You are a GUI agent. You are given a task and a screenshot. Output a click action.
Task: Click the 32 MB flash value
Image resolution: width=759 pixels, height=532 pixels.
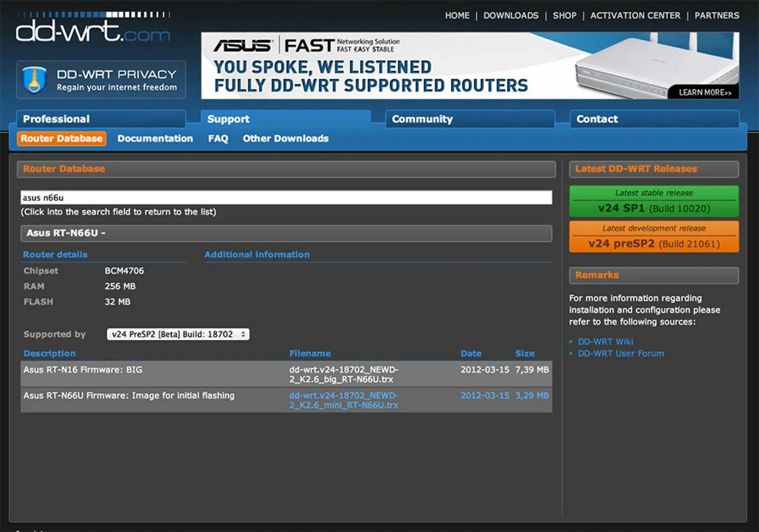click(x=117, y=302)
